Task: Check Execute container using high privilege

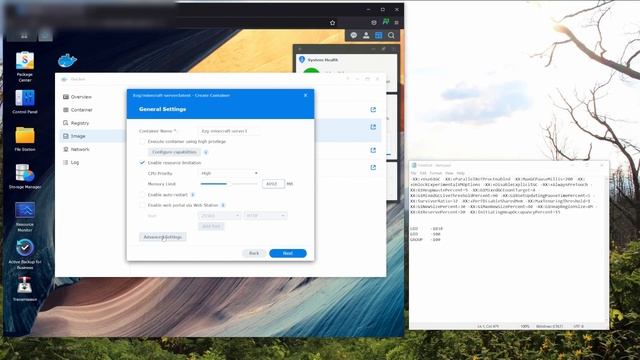Action: pos(142,142)
